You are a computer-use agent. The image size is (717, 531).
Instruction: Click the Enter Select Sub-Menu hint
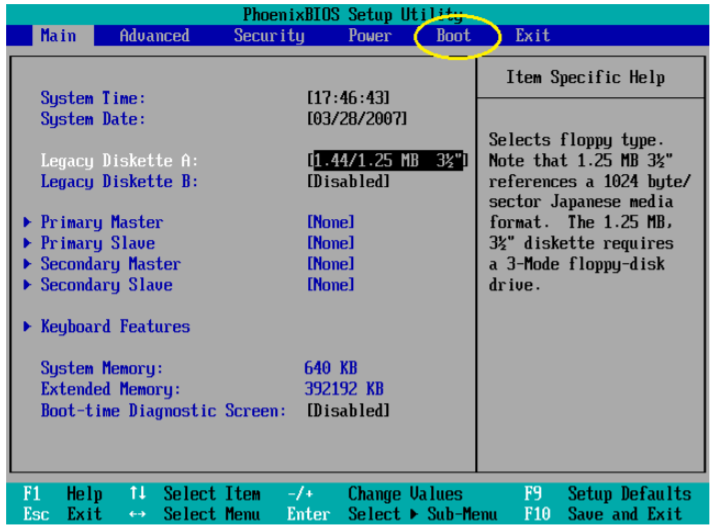click(392, 514)
